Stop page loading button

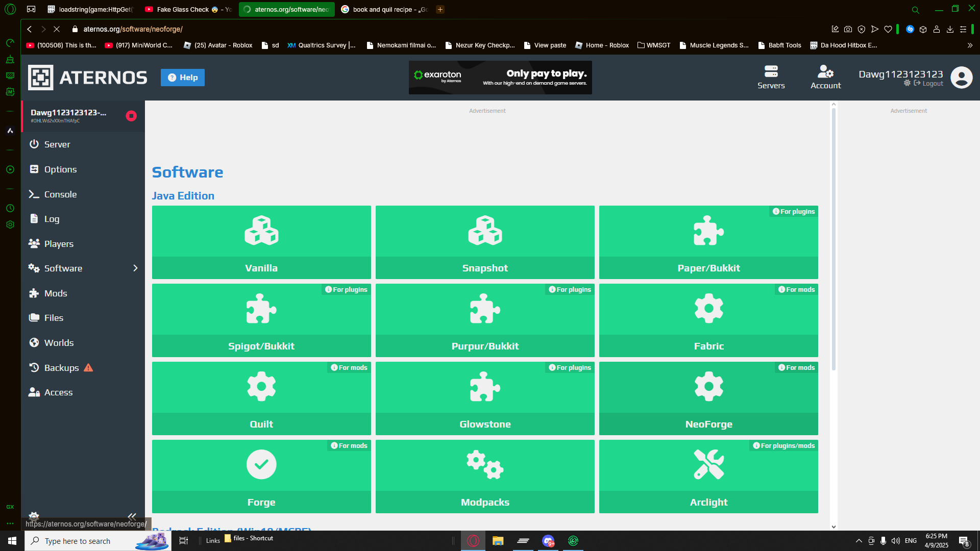(x=57, y=29)
